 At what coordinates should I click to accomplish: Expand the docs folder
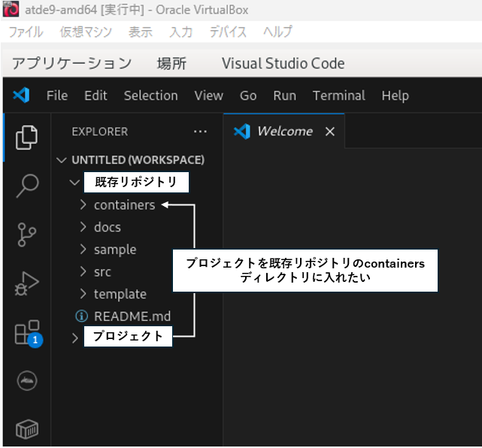click(x=107, y=227)
